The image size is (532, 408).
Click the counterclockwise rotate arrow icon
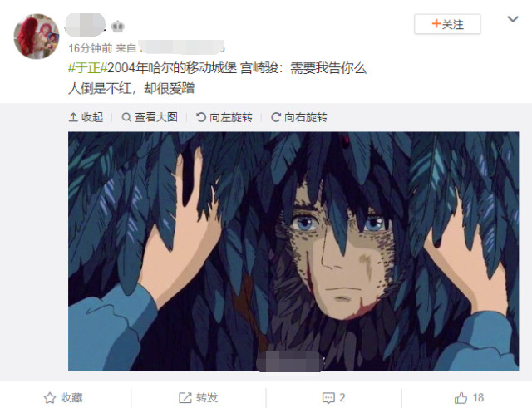201,117
